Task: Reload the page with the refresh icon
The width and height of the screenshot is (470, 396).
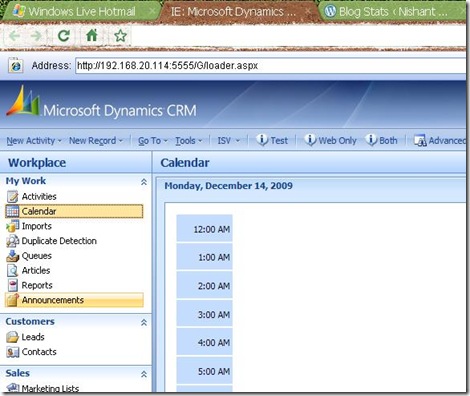Action: 64,35
